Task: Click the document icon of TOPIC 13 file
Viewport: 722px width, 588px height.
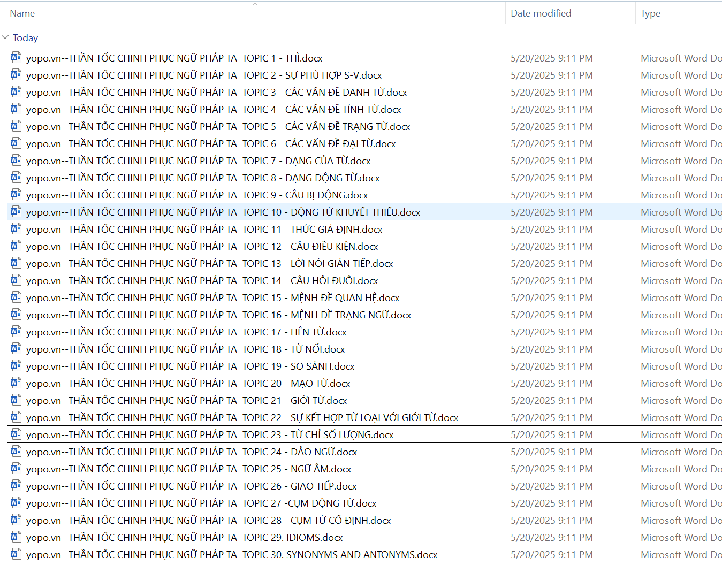Action: tap(16, 263)
